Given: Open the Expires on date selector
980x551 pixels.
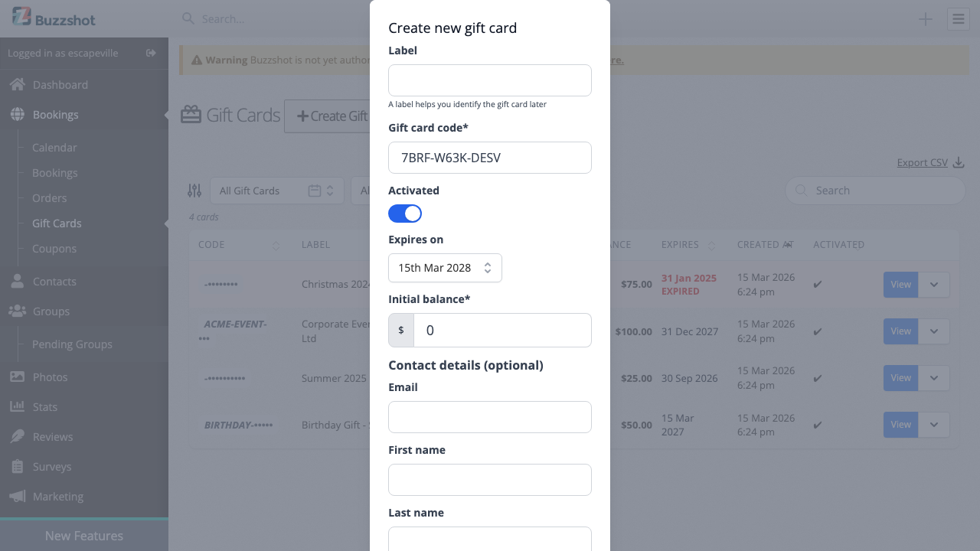Looking at the screenshot, I should coord(445,268).
